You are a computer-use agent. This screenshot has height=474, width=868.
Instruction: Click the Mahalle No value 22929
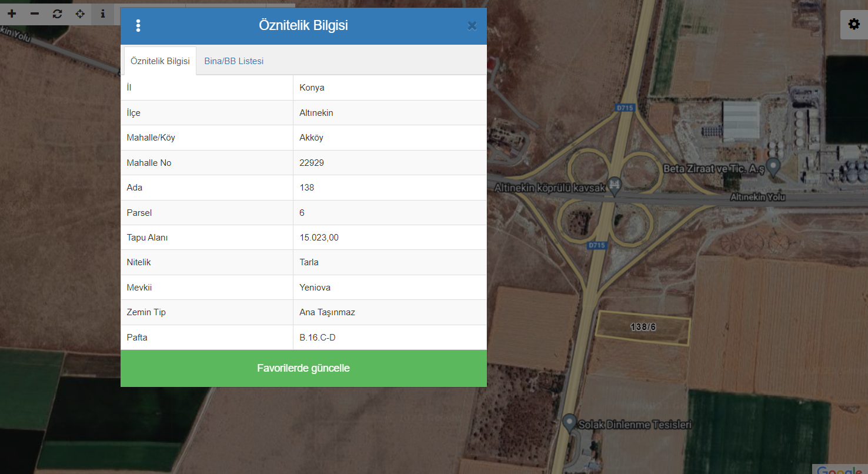pos(312,163)
